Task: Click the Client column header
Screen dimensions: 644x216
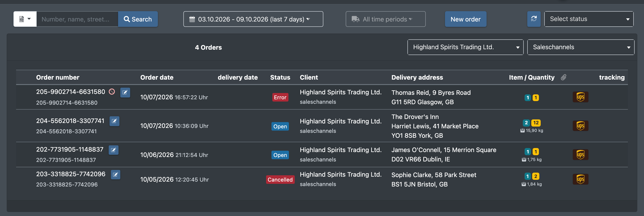Action: coord(309,77)
